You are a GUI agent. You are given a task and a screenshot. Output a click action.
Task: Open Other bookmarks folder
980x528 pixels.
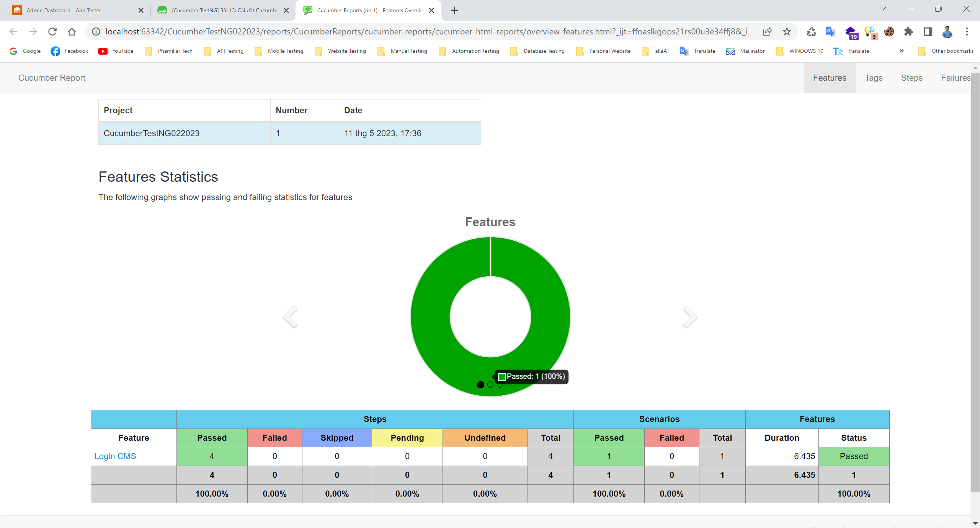[x=946, y=51]
